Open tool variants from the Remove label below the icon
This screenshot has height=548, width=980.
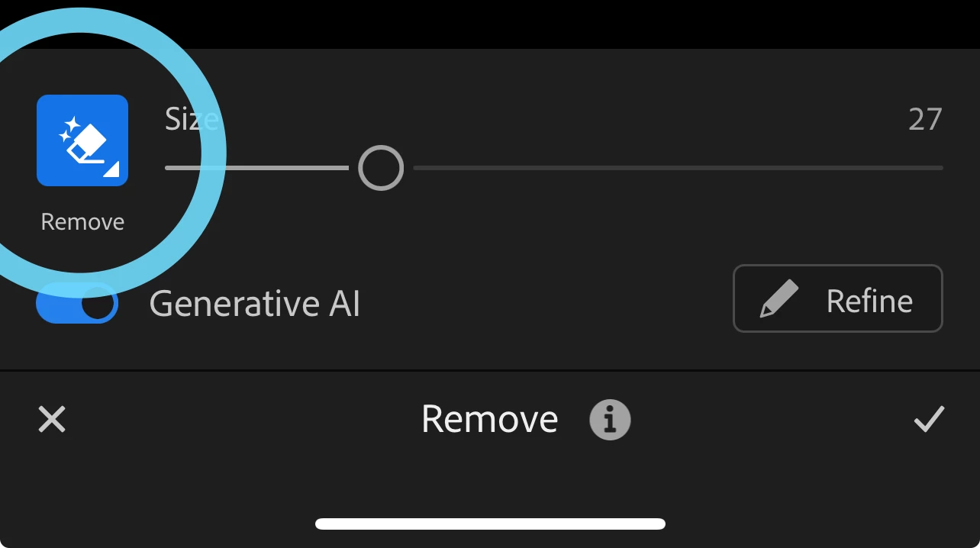click(x=82, y=222)
